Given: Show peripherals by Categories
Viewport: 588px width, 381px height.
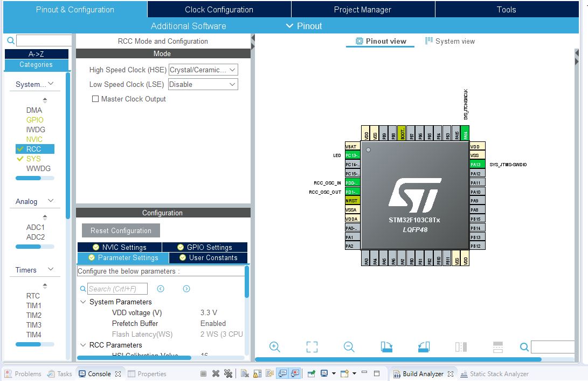Looking at the screenshot, I should tap(36, 65).
